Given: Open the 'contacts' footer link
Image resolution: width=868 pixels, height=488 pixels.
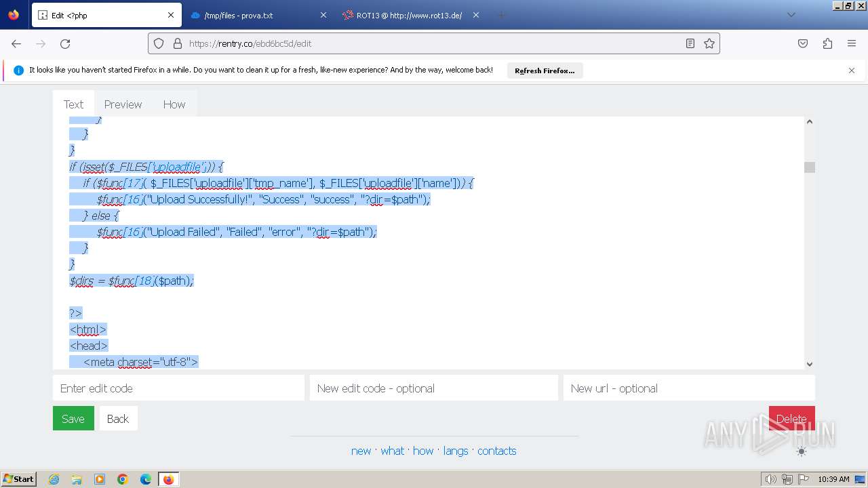Looking at the screenshot, I should click(496, 451).
